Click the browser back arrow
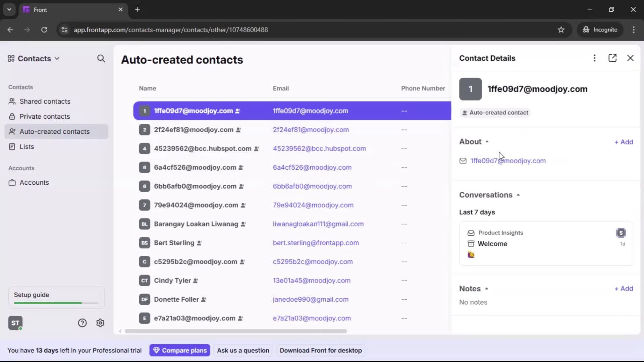Image resolution: width=644 pixels, height=362 pixels. (10, 30)
